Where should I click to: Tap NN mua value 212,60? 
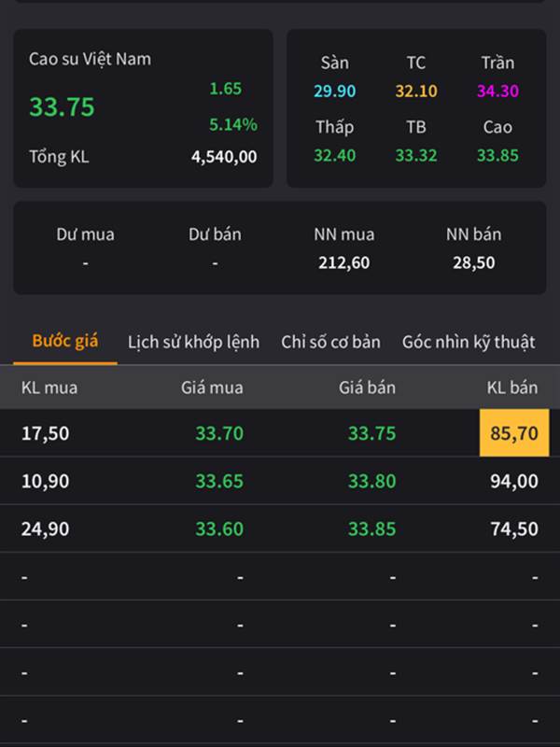(343, 262)
